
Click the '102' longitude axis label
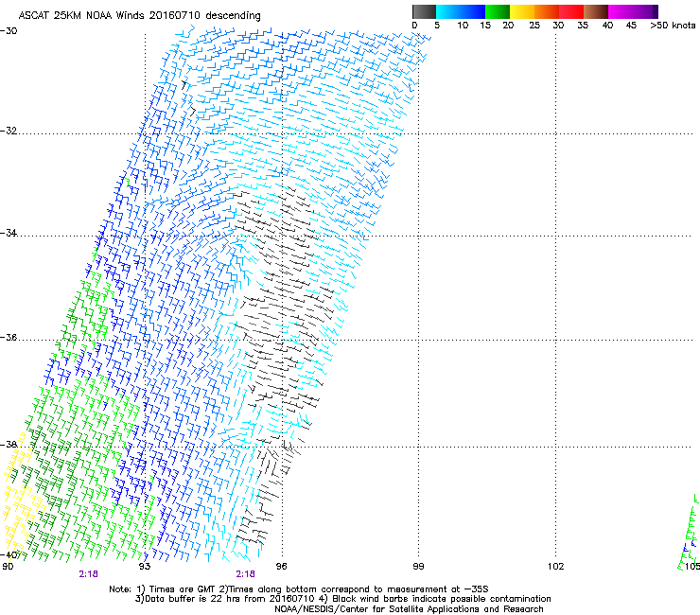pyautogui.click(x=556, y=567)
